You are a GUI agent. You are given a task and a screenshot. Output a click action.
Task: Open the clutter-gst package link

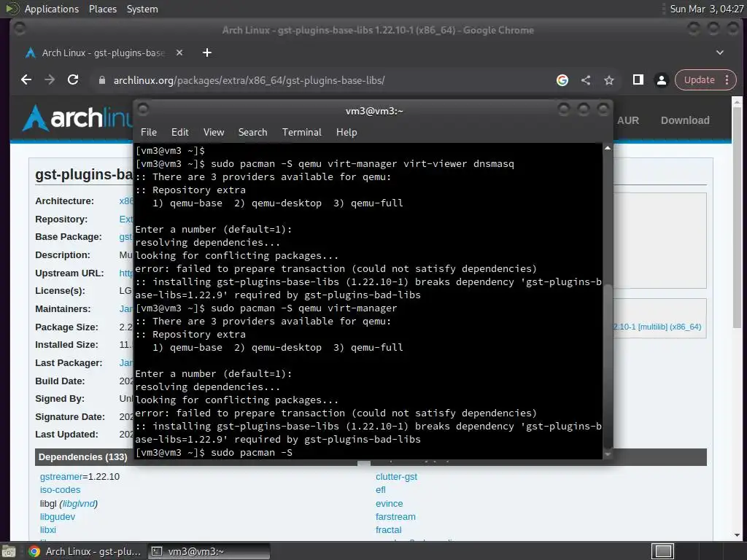[x=396, y=477]
